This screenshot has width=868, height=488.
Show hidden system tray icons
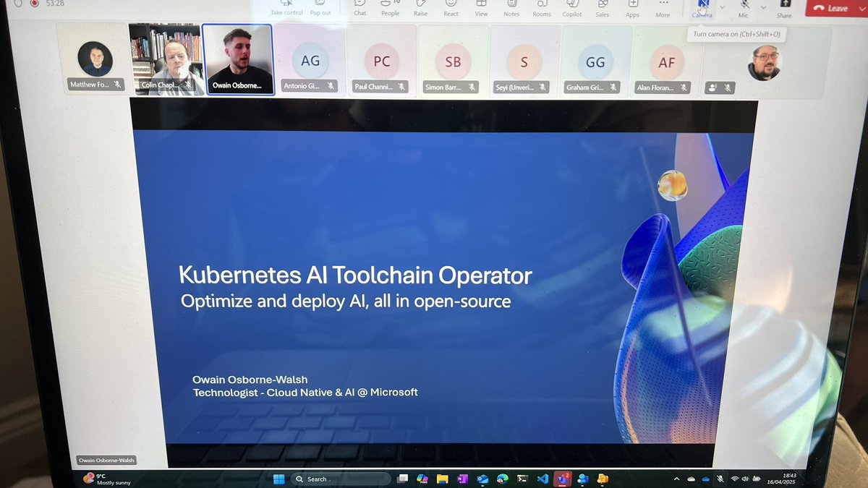tap(676, 479)
